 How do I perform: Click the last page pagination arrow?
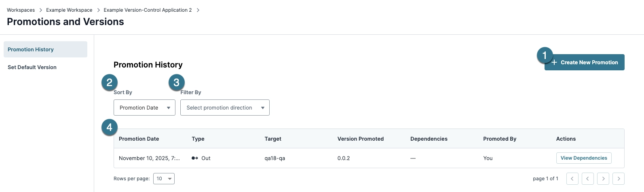619,179
